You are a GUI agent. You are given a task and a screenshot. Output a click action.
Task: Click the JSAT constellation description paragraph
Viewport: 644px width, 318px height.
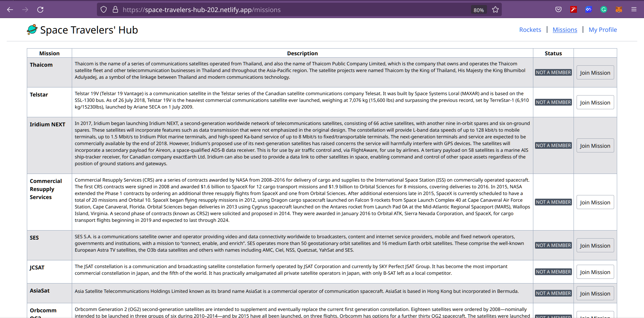pyautogui.click(x=291, y=270)
